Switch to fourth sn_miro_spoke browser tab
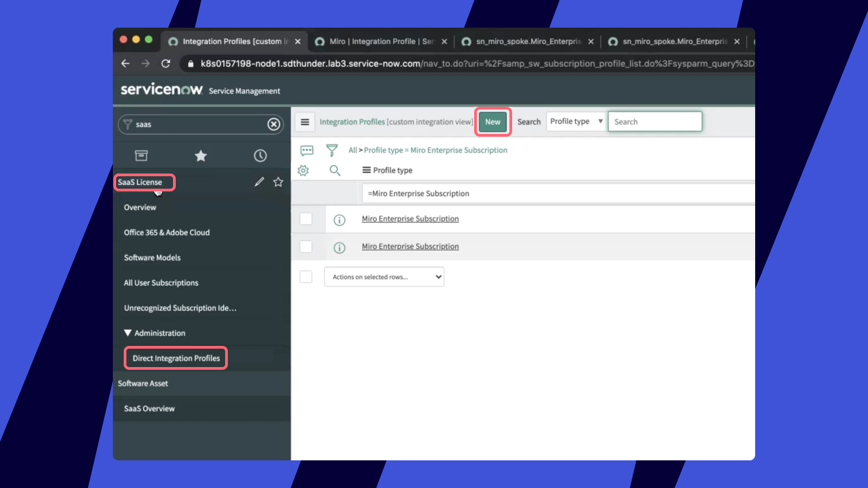This screenshot has height=488, width=868. 674,41
